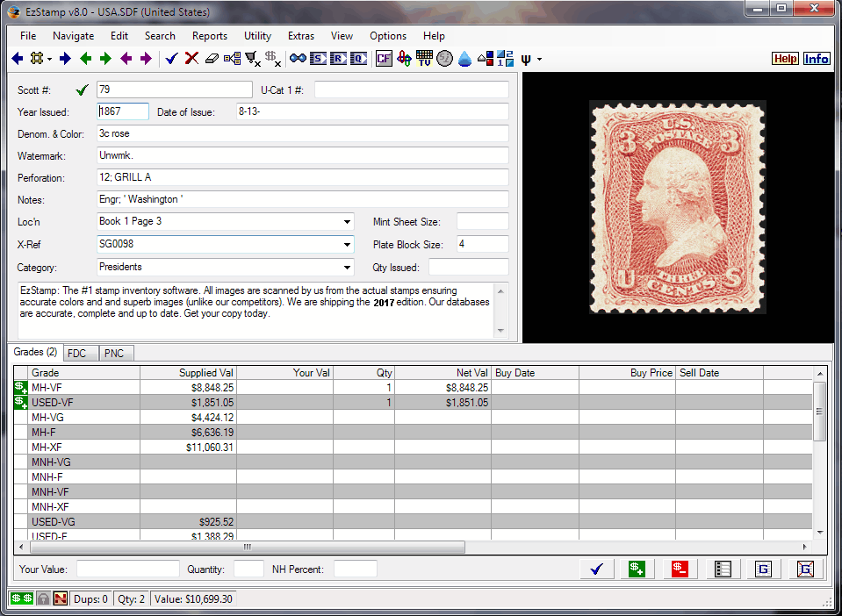The width and height of the screenshot is (842, 616).
Task: Click the red dollar-minus remove value icon
Action: (679, 569)
